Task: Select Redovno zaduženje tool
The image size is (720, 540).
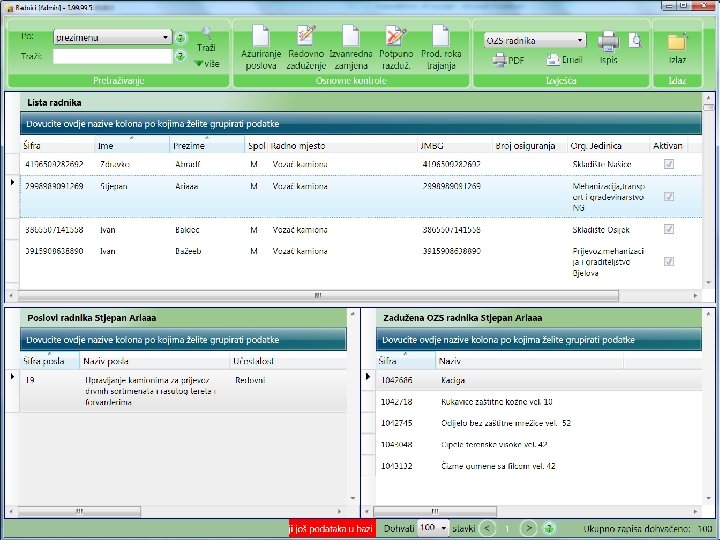Action: [306, 36]
